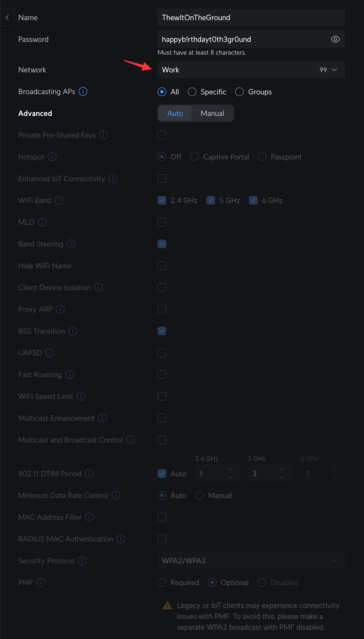Viewport: 364px width, 639px height.
Task: Click the back arrow chevron
Action: [x=7, y=17]
